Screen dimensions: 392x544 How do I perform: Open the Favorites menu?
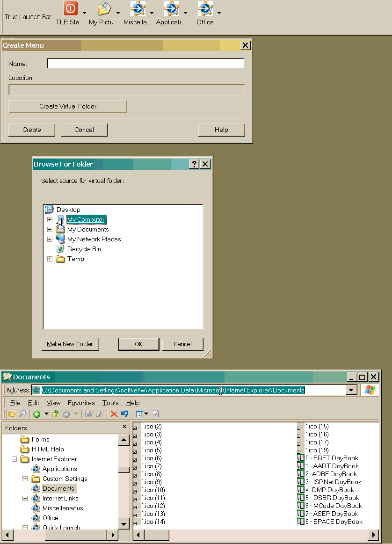point(81,403)
